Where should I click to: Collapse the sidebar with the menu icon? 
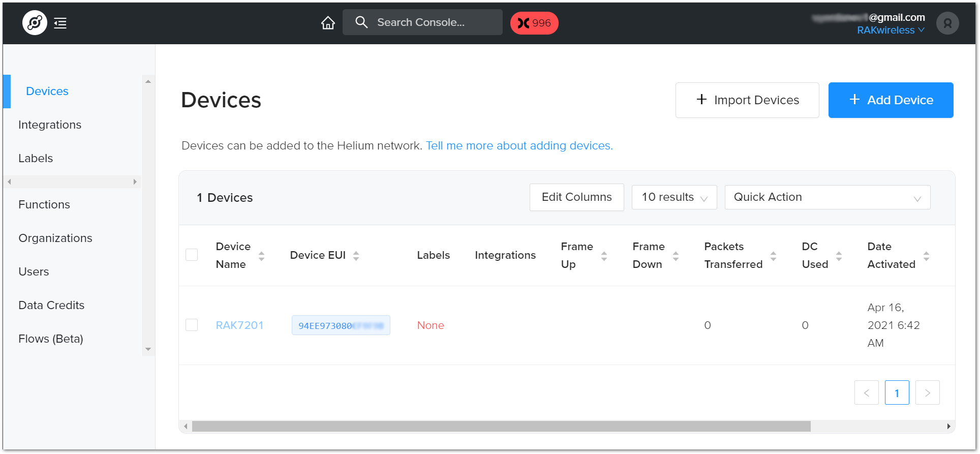coord(60,23)
